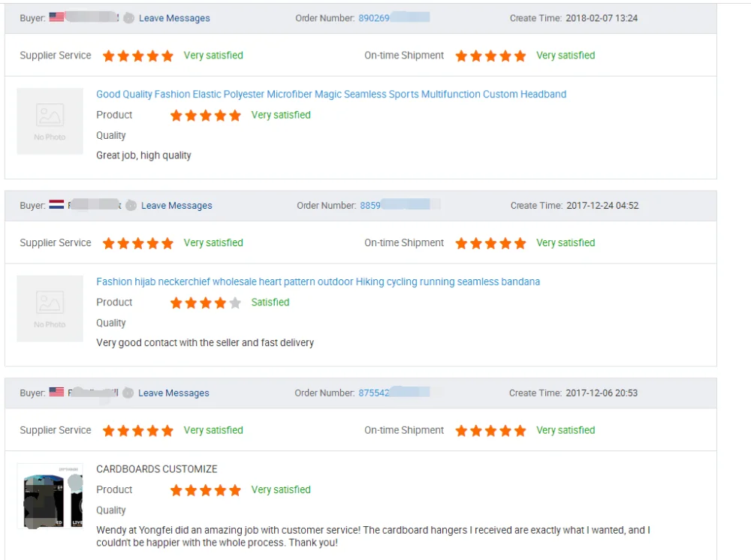The height and width of the screenshot is (560, 751).
Task: Click the No Photo placeholder for the headband
Action: tap(50, 121)
